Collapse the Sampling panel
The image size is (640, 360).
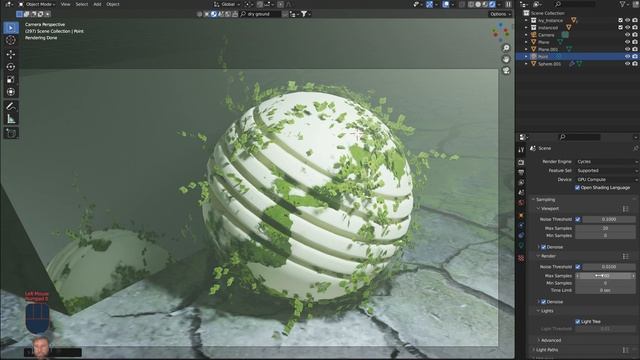pos(545,200)
